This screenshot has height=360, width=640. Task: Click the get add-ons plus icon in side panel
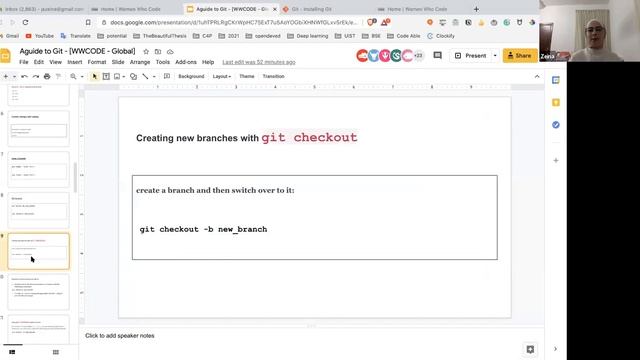pos(556,160)
